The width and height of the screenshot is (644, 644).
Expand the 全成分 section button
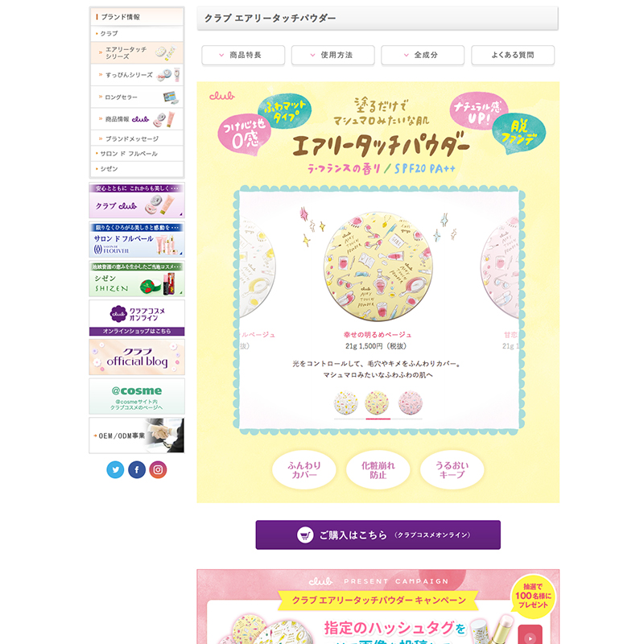point(423,55)
